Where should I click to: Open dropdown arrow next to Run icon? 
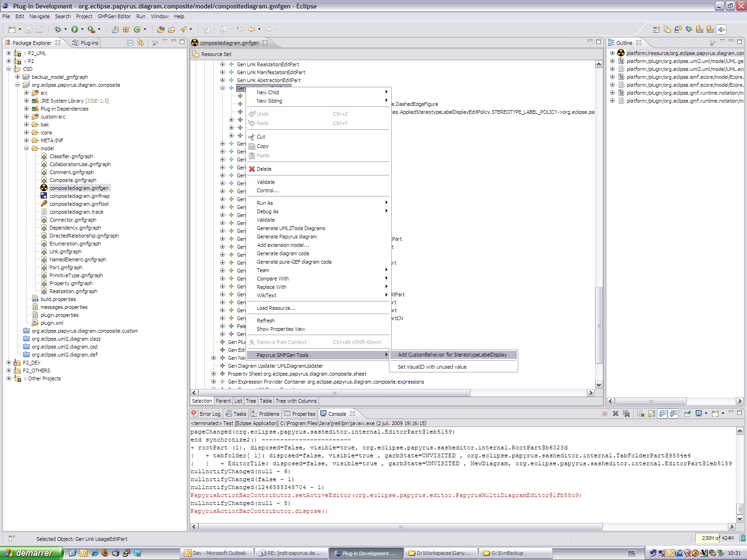coord(82,29)
